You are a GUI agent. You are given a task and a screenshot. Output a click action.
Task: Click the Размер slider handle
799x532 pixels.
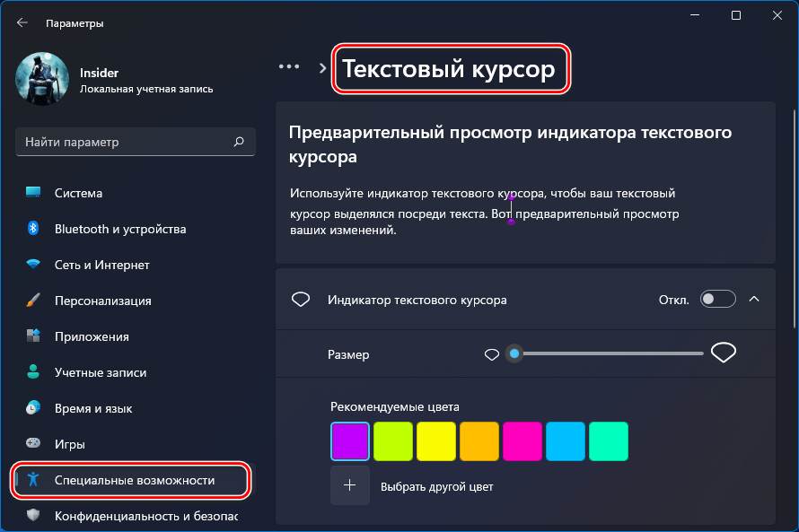(514, 354)
